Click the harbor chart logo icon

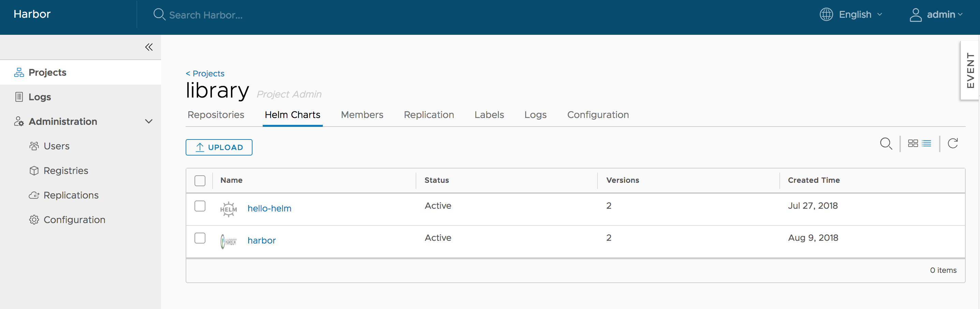pyautogui.click(x=228, y=241)
